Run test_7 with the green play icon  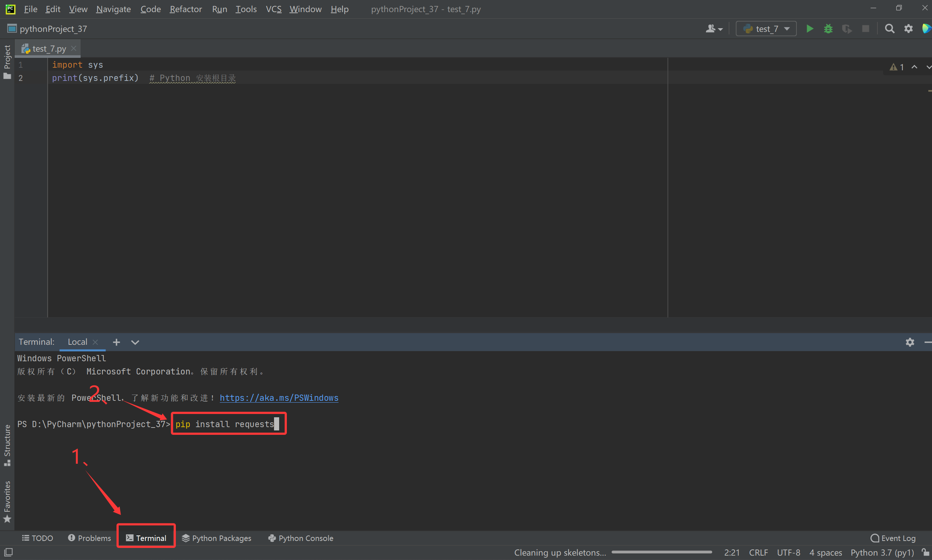click(809, 29)
